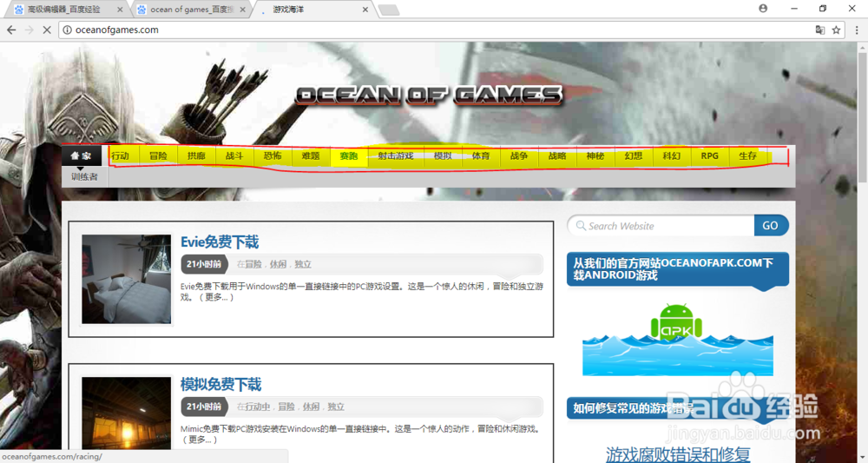Viewport: 868px width, 463px height.
Task: Close the 高级编辑器 tab
Action: coord(120,10)
